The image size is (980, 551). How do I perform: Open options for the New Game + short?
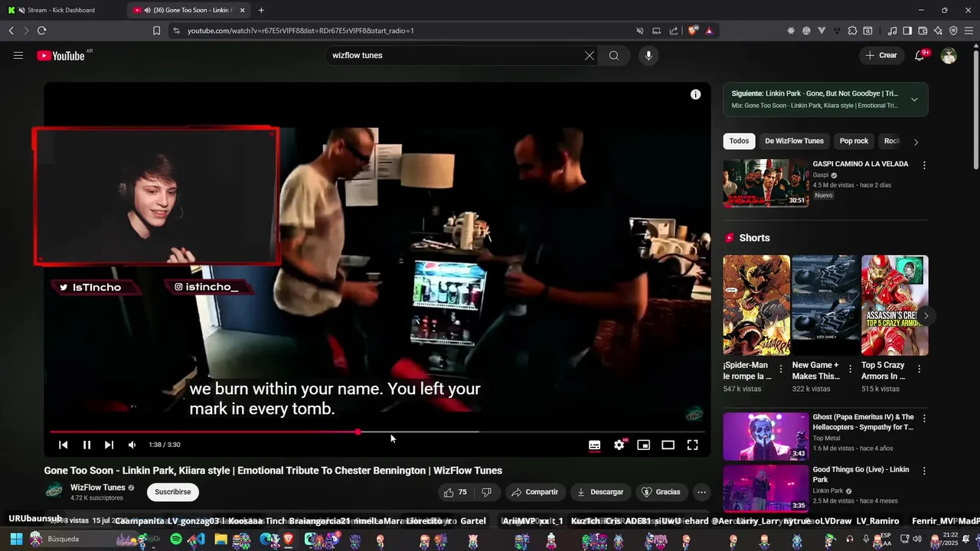[x=850, y=370]
